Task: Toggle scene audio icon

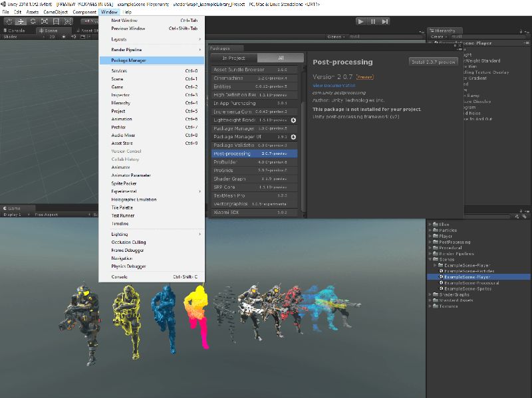Action: pyautogui.click(x=73, y=37)
